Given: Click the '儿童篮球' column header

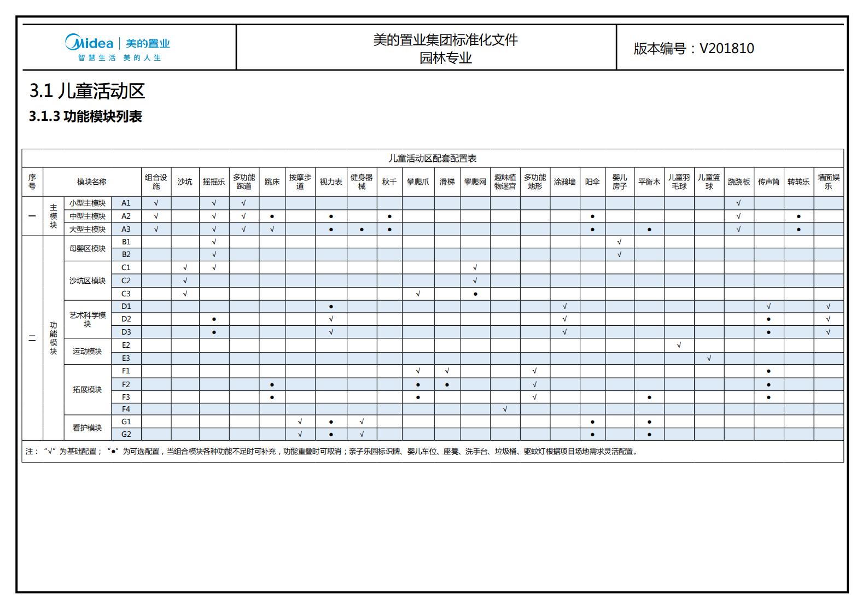Looking at the screenshot, I should tap(709, 182).
